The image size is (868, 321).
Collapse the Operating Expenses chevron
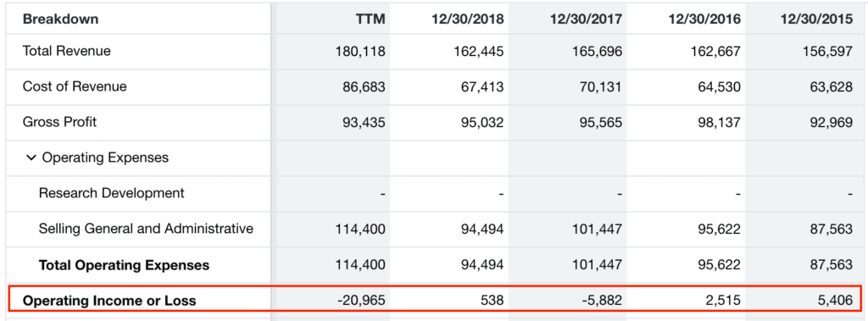[30, 158]
